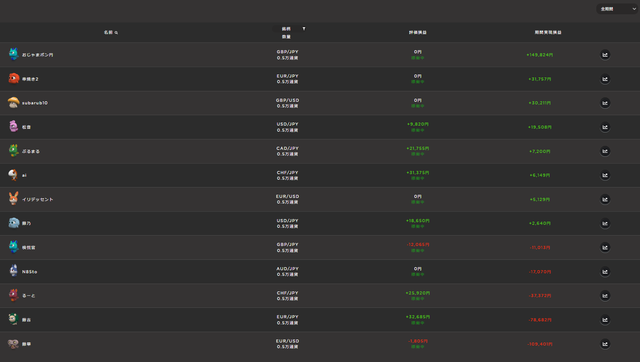Click the +6,149円 value
640x362 pixels.
tap(540, 175)
